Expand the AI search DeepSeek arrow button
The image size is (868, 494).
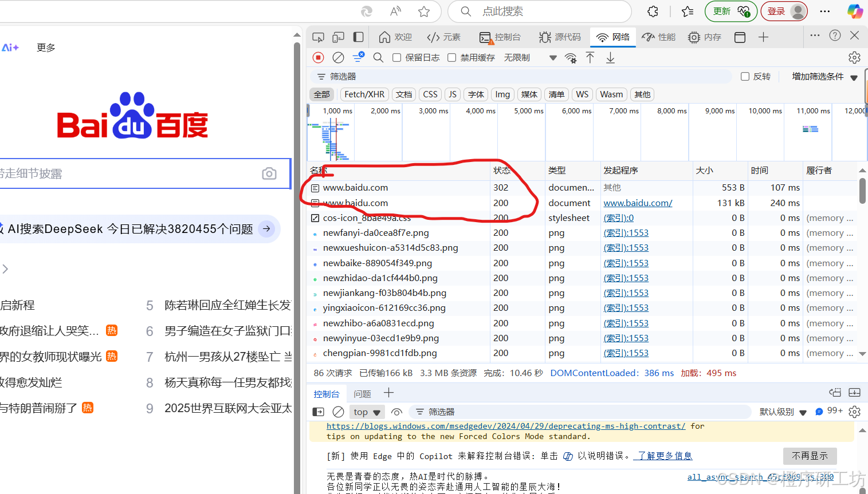click(x=266, y=228)
